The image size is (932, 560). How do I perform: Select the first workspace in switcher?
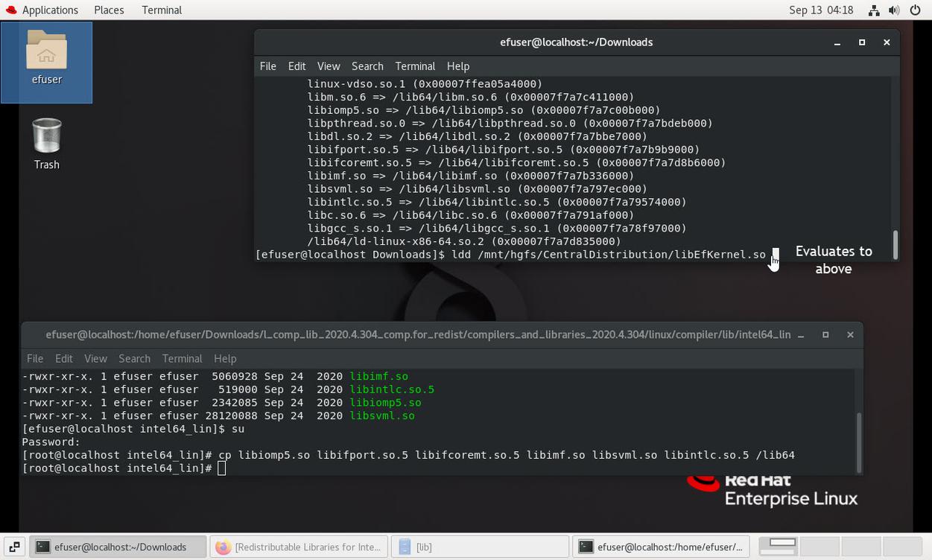[x=780, y=546]
